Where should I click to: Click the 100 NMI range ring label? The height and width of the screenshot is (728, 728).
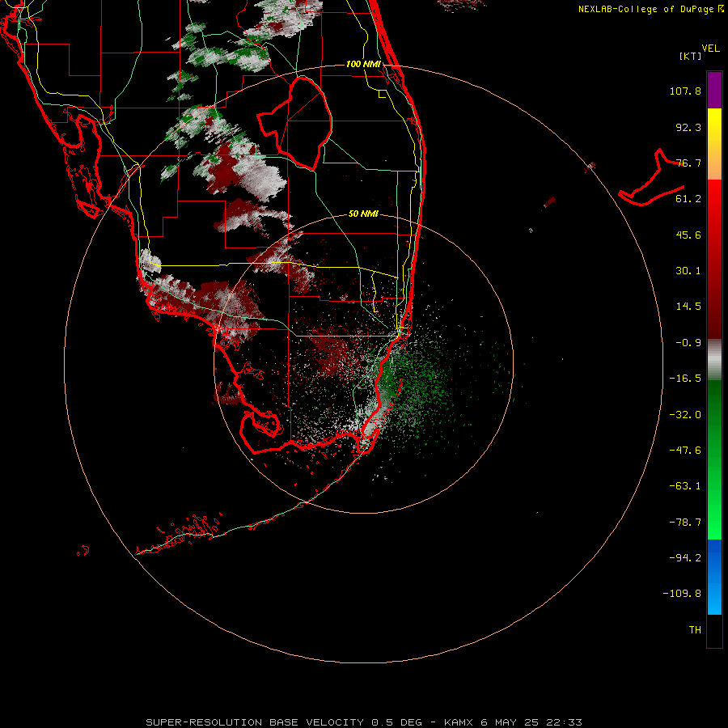[363, 64]
